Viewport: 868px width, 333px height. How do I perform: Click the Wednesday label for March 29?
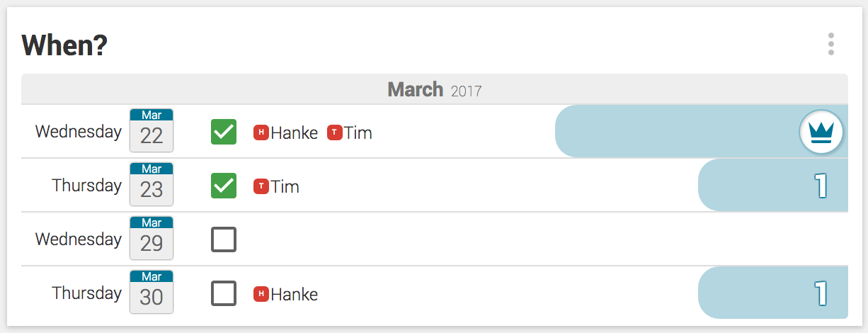pos(79,239)
